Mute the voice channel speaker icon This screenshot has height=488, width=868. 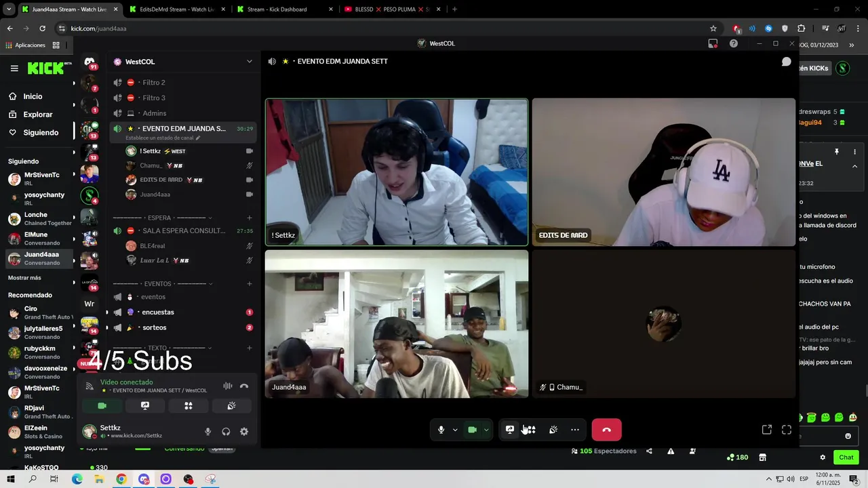coord(272,62)
